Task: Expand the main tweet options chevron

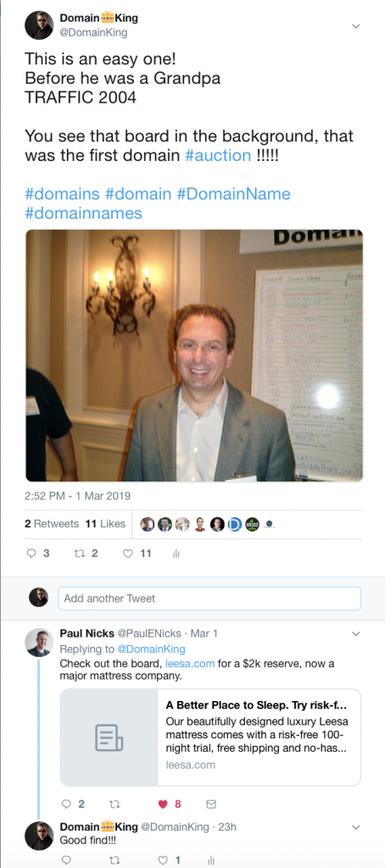Action: (356, 26)
